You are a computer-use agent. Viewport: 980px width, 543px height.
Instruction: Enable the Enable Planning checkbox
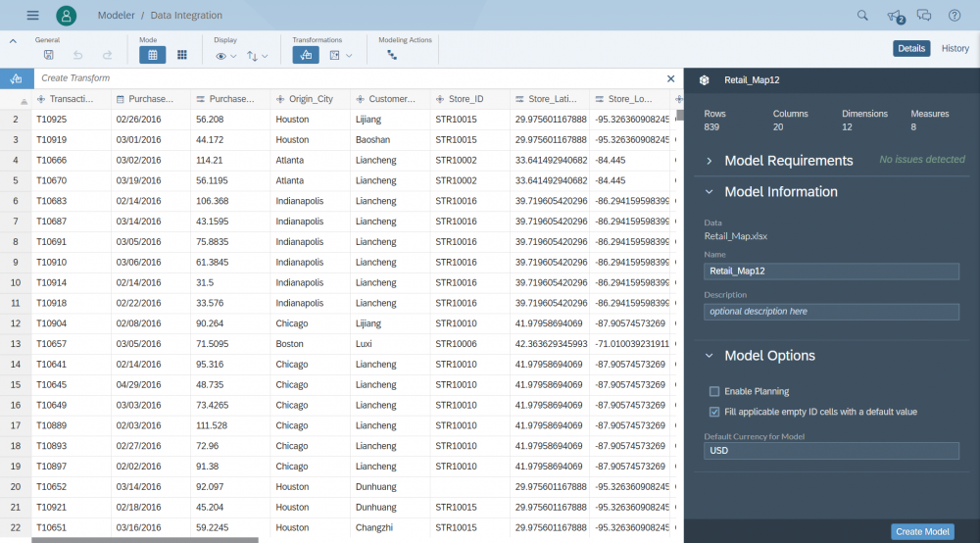(714, 391)
